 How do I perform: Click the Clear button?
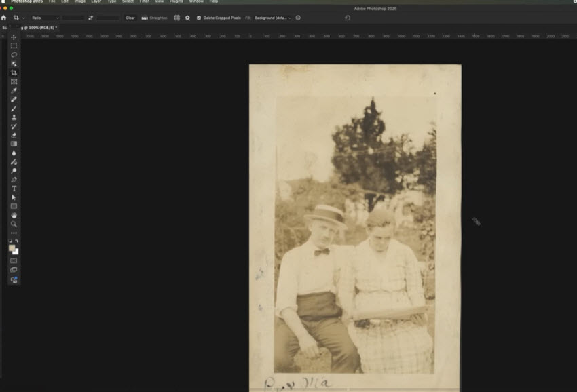(x=130, y=18)
